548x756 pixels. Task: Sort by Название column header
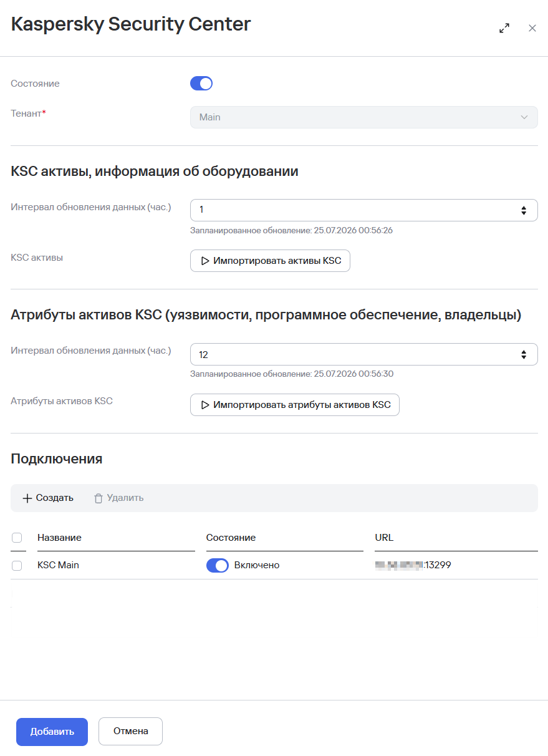[x=59, y=538]
